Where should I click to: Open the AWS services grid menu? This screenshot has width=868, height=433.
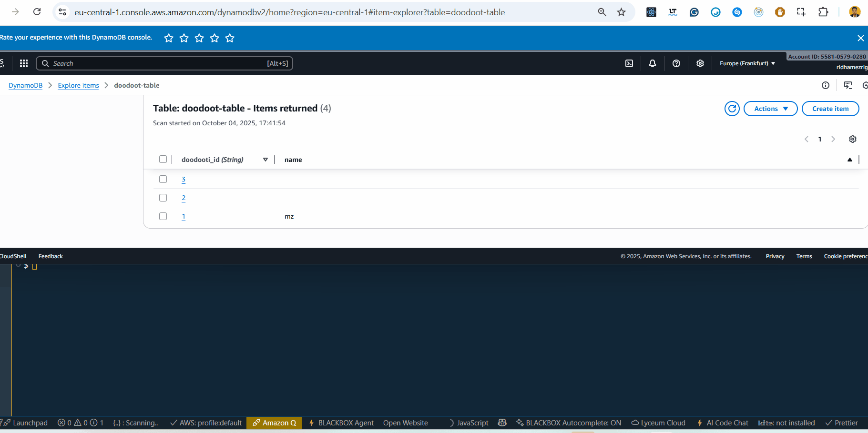pos(24,63)
